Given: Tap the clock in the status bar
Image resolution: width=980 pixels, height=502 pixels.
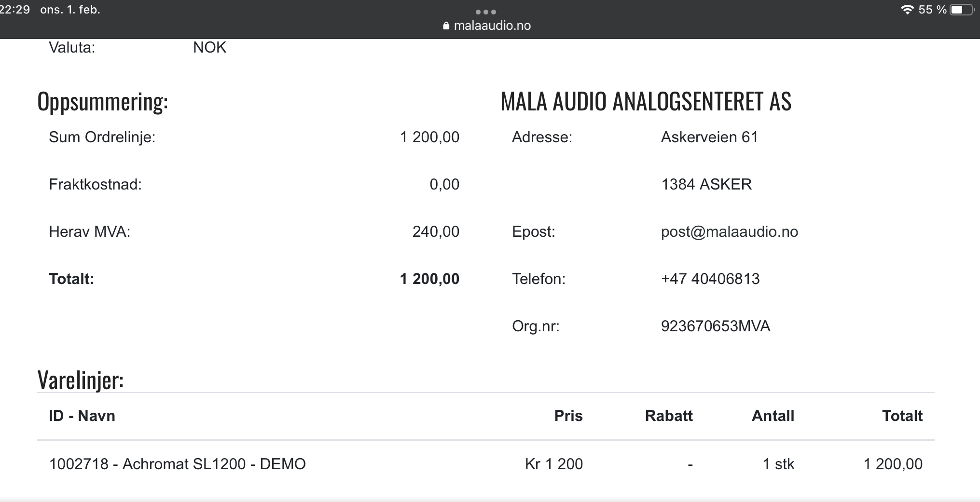Looking at the screenshot, I should 15,10.
